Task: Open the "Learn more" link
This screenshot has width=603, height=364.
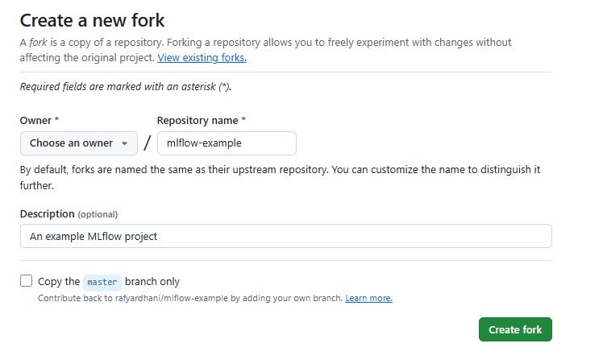Action: pos(368,298)
